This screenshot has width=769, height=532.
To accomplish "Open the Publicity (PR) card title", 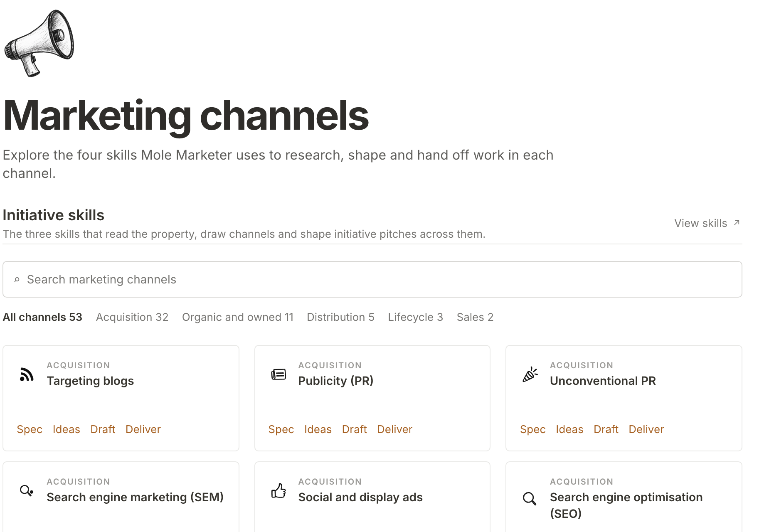I will (336, 381).
